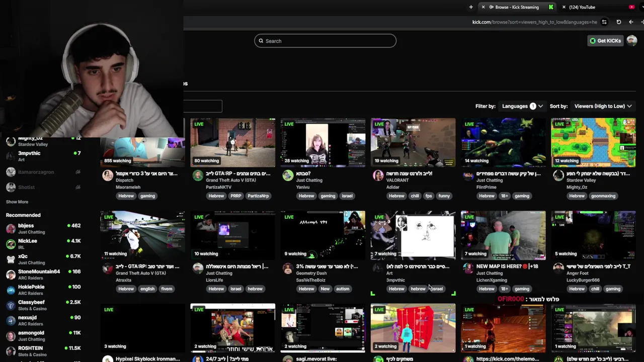Click the Kick search field
This screenshot has height=362, width=644.
click(x=325, y=41)
